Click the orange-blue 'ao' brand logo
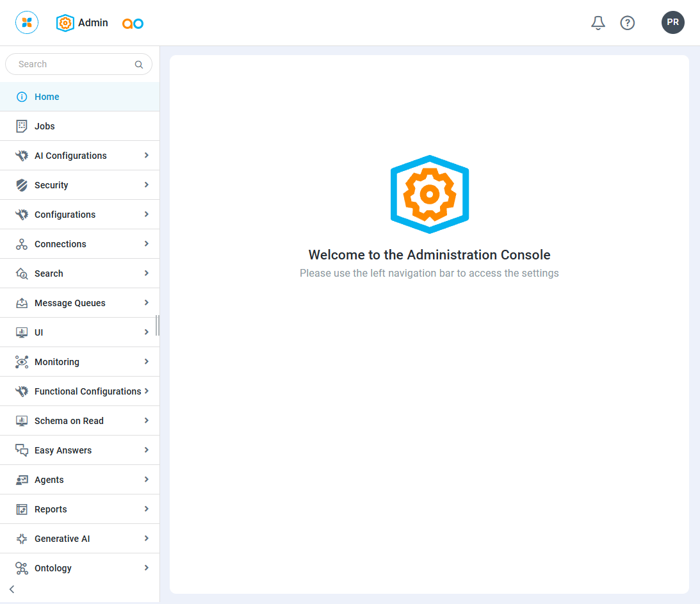This screenshot has height=604, width=700. (133, 23)
